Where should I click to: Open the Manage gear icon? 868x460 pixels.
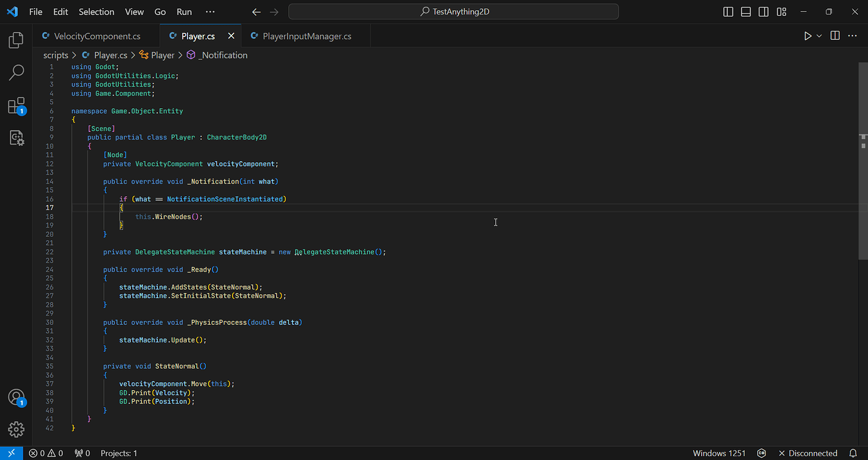(x=16, y=429)
